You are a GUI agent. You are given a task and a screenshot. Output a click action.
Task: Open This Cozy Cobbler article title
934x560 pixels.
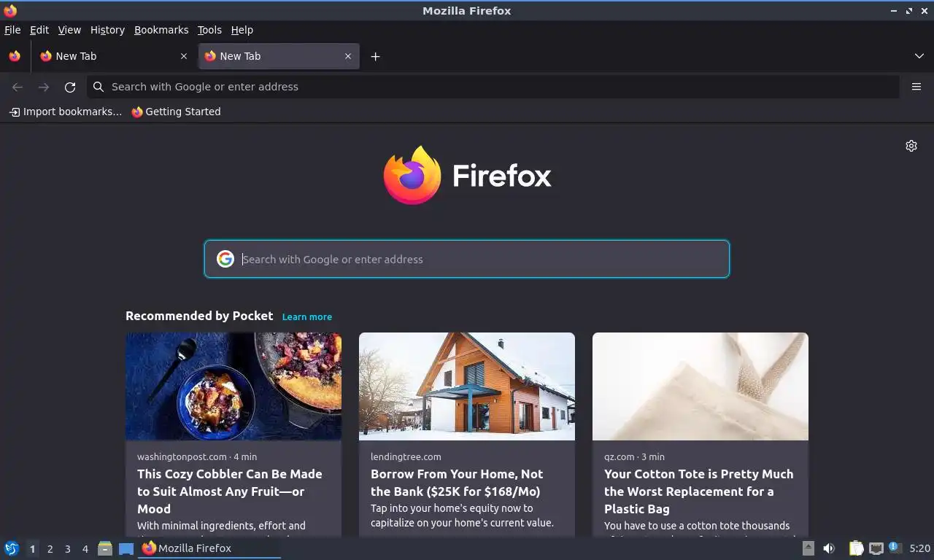(230, 491)
